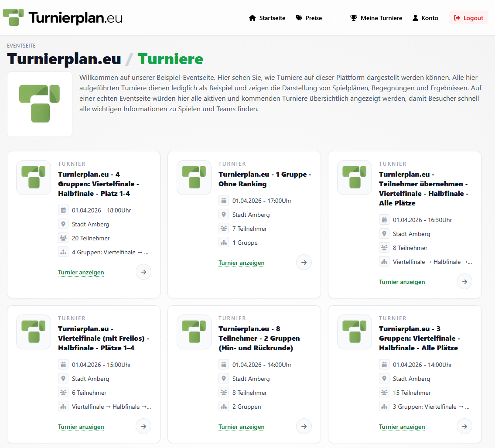The width and height of the screenshot is (495, 448).
Task: Open the Startseite home menu item
Action: (267, 18)
